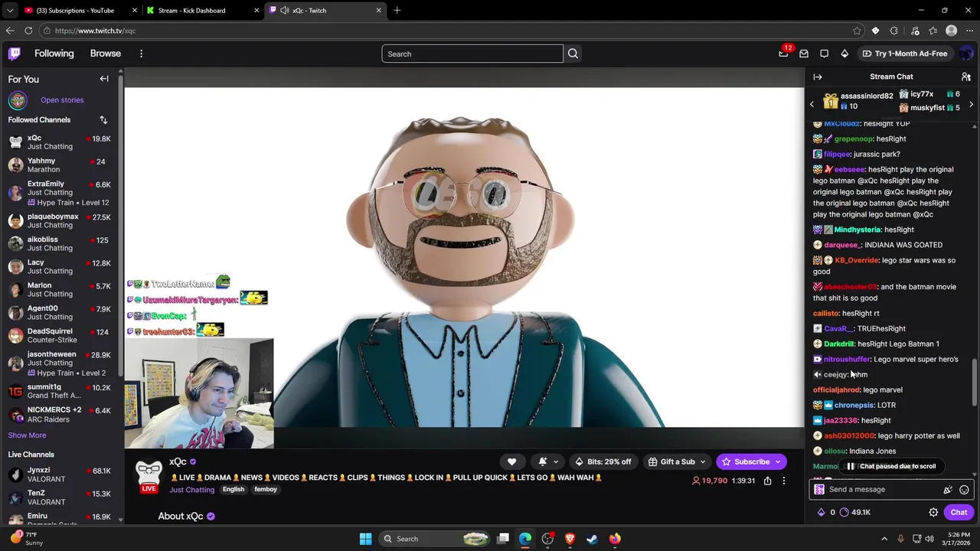Click the chat scrollbar
Image resolution: width=980 pixels, height=551 pixels.
click(x=975, y=383)
